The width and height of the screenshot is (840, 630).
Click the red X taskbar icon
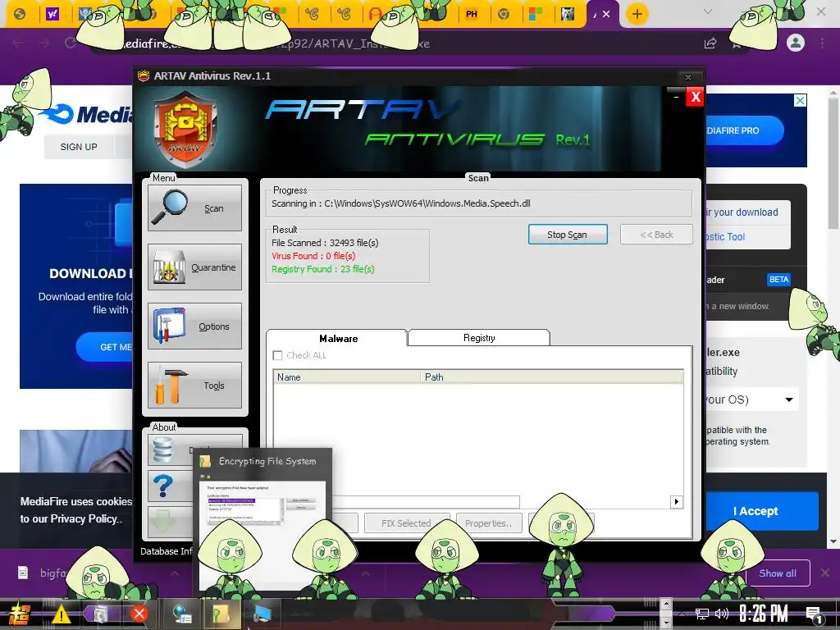tap(139, 614)
